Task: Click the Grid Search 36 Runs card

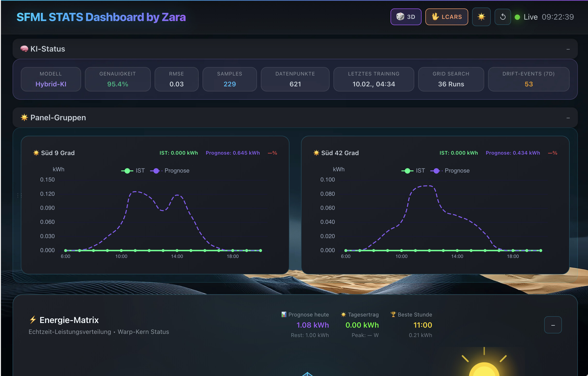Action: [x=451, y=79]
